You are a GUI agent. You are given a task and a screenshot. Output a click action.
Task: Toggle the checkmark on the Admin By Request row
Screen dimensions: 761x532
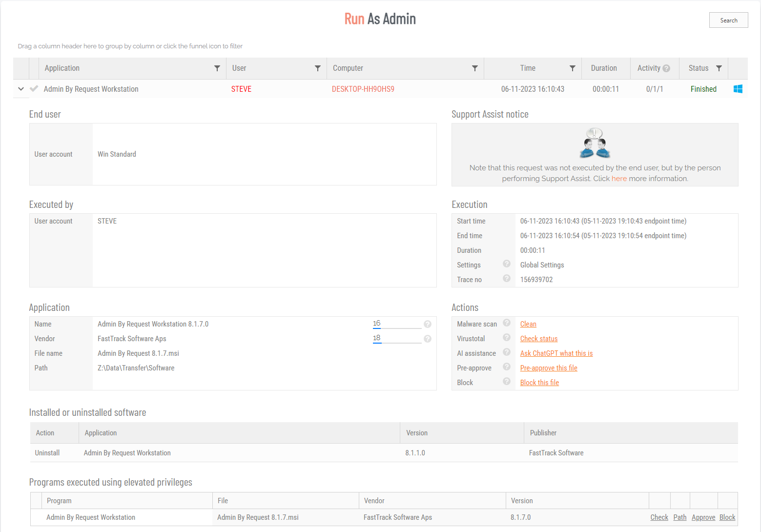34,89
